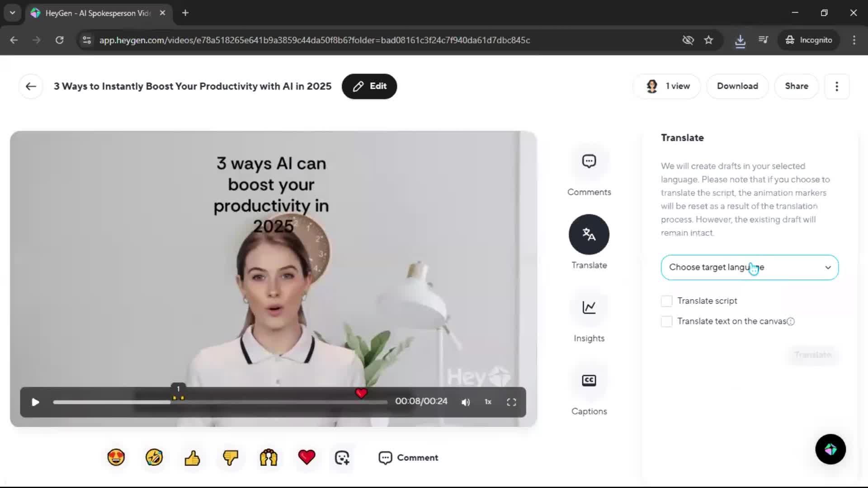React with the red heart emoji
Screen dimensions: 868x488
pyautogui.click(x=307, y=457)
